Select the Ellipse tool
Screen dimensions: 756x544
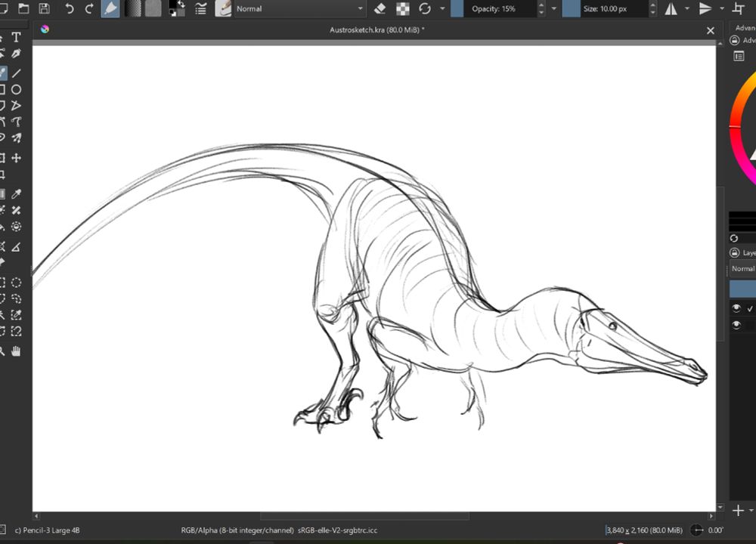17,89
